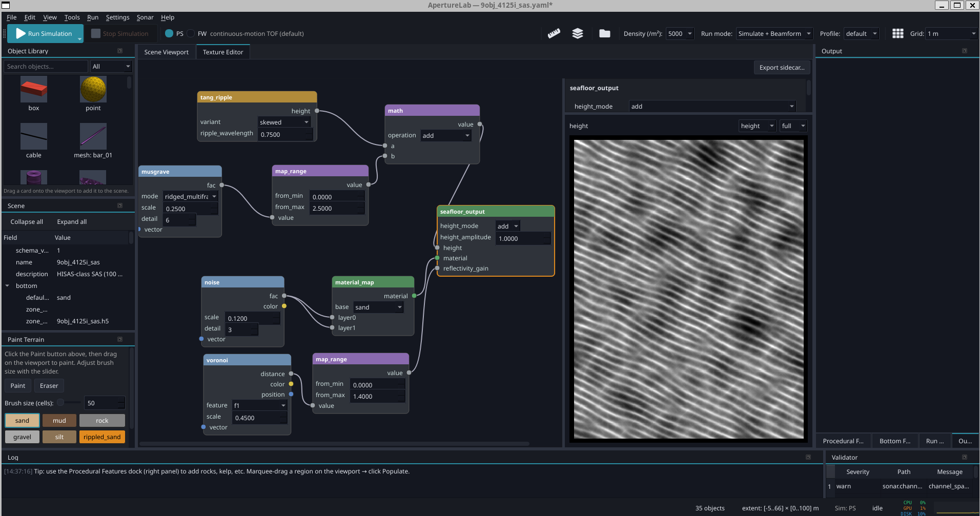Image resolution: width=980 pixels, height=516 pixels.
Task: Switch to the Procedural F... tab
Action: (843, 441)
